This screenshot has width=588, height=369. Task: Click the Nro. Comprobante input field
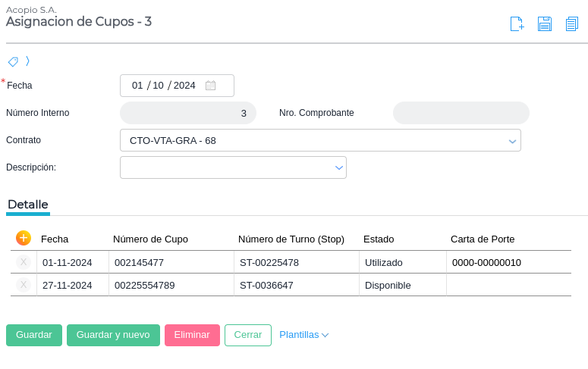461,113
